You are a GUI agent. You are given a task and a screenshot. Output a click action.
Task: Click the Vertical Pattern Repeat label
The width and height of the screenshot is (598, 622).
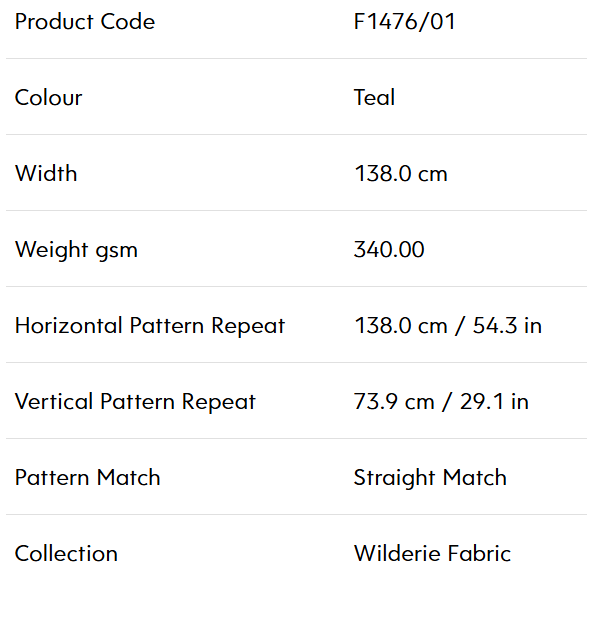(135, 402)
